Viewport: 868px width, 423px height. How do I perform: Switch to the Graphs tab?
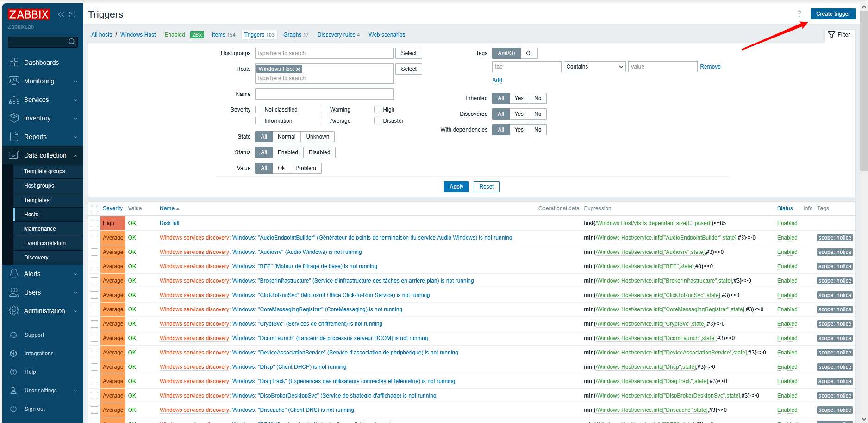292,35
